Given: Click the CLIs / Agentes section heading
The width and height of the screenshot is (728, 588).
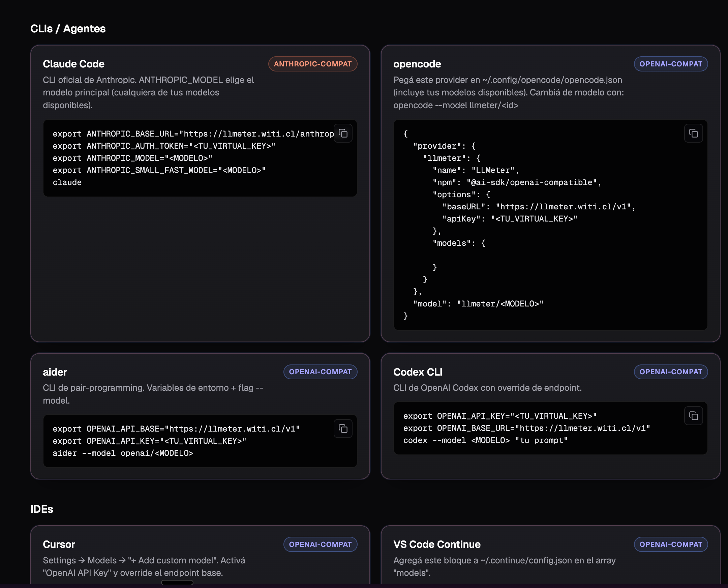Looking at the screenshot, I should click(68, 29).
